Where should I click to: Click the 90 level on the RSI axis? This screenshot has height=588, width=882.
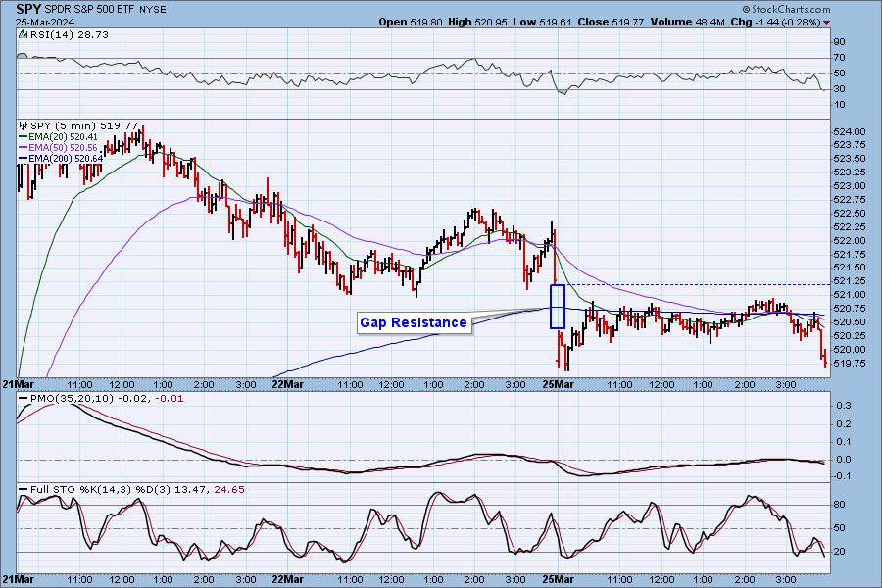click(x=839, y=42)
